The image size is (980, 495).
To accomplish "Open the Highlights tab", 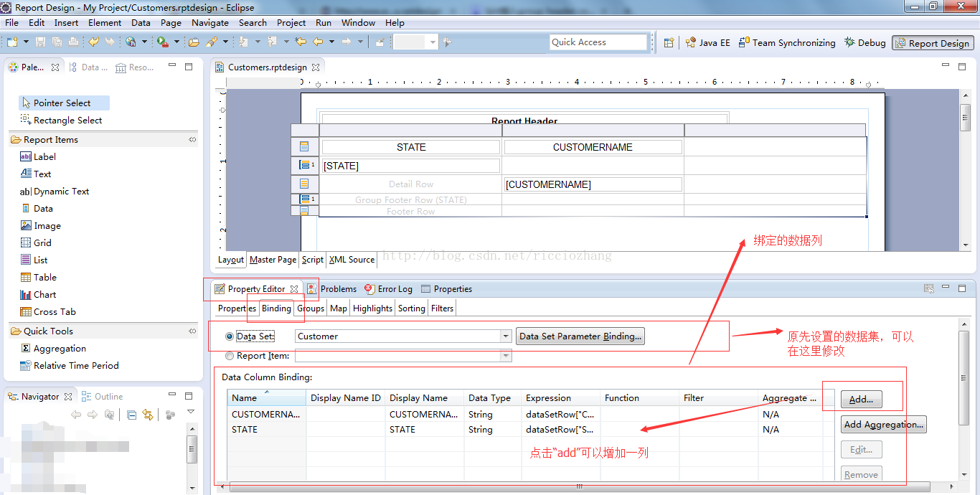I will (372, 308).
